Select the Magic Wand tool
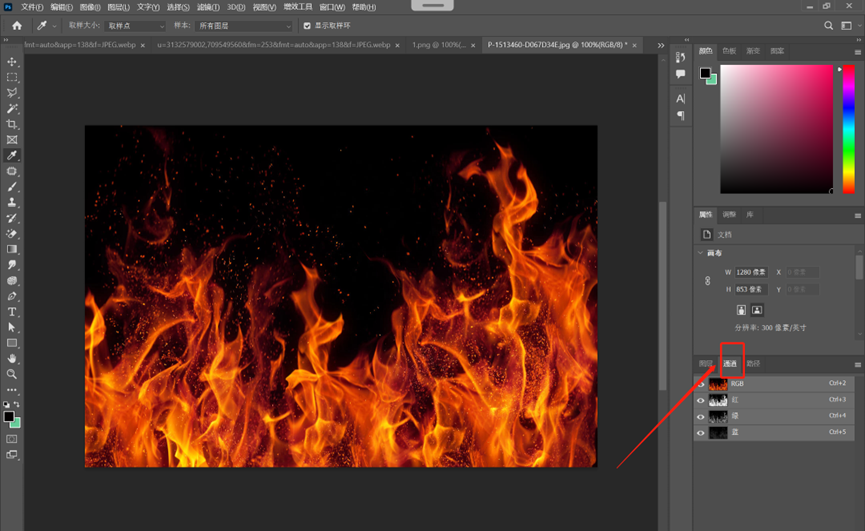Image resolution: width=865 pixels, height=531 pixels. 12,108
